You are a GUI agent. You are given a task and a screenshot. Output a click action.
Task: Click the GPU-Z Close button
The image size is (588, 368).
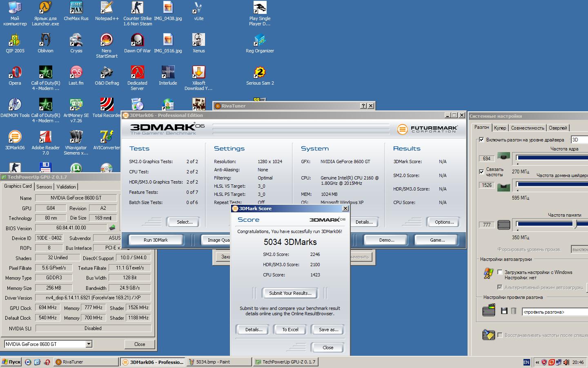(140, 344)
